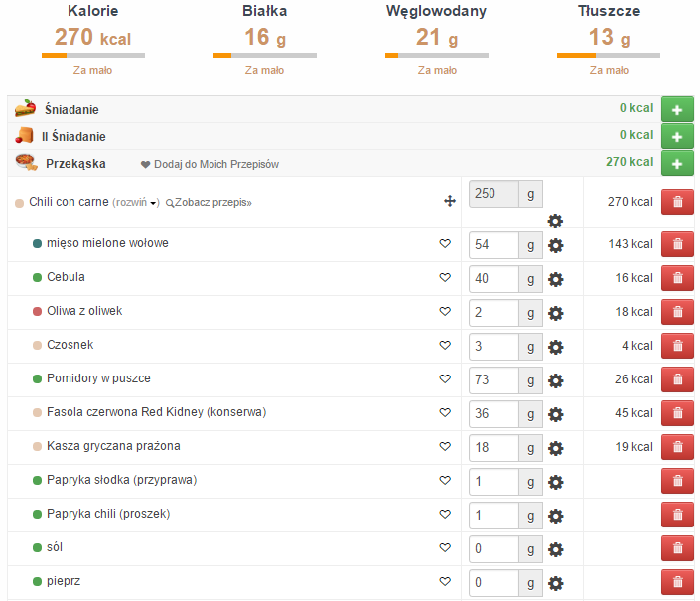The image size is (700, 601).
Task: Open the gear options for Chili con carne
Action: 555,221
